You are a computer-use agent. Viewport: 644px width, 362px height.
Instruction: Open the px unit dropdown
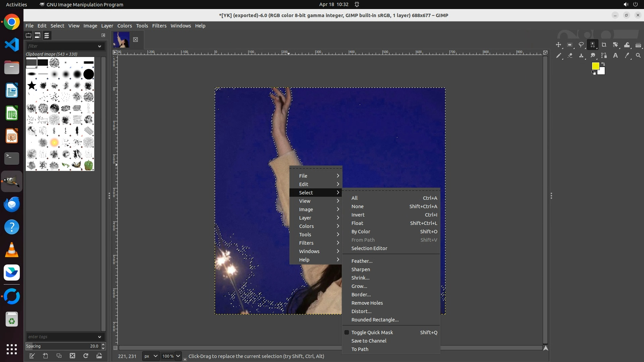tap(151, 356)
